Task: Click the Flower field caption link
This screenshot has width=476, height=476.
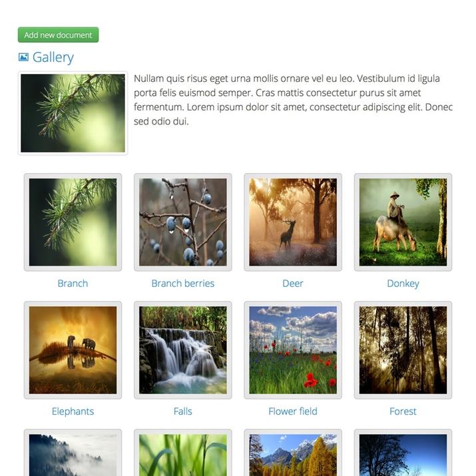Action: (293, 411)
